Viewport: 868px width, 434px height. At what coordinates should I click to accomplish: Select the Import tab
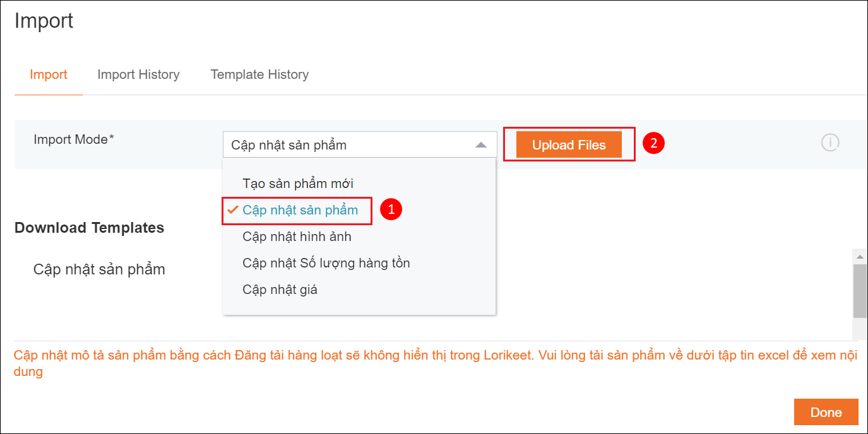point(49,74)
